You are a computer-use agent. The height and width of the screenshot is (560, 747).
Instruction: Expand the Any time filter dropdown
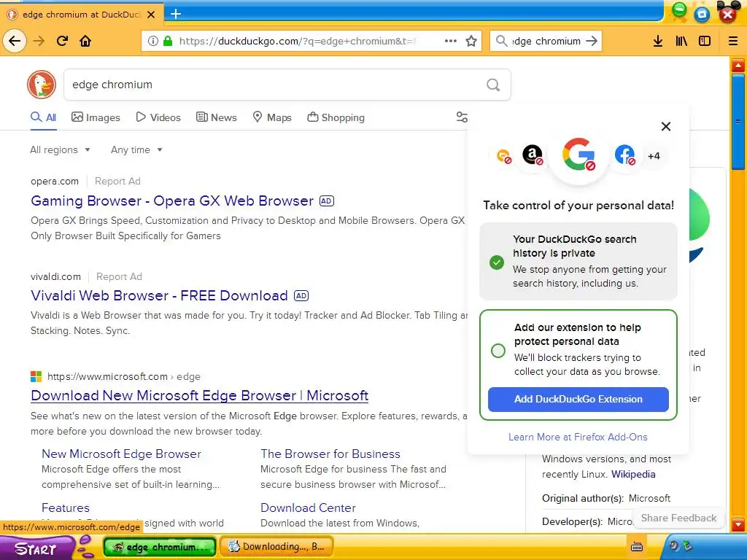(x=136, y=149)
